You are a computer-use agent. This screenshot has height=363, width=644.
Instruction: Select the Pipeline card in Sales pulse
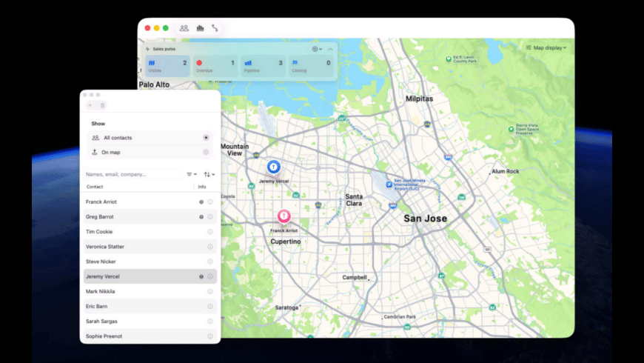263,66
